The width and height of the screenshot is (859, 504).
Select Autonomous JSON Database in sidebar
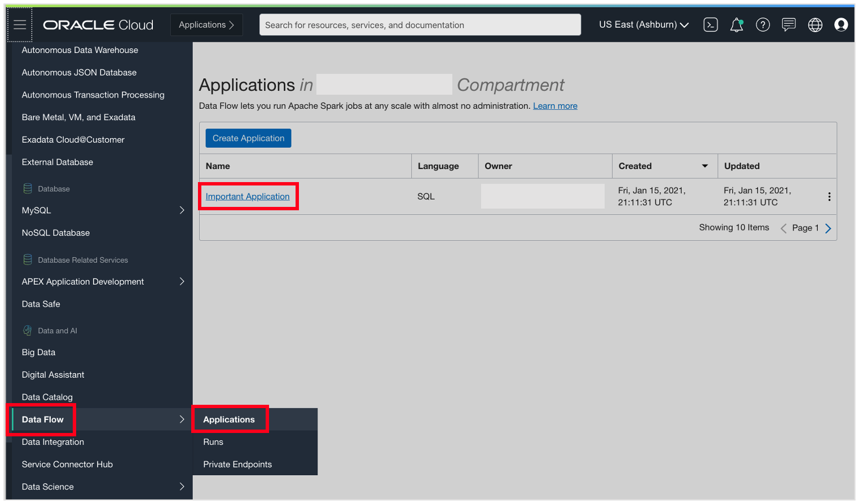[79, 73]
